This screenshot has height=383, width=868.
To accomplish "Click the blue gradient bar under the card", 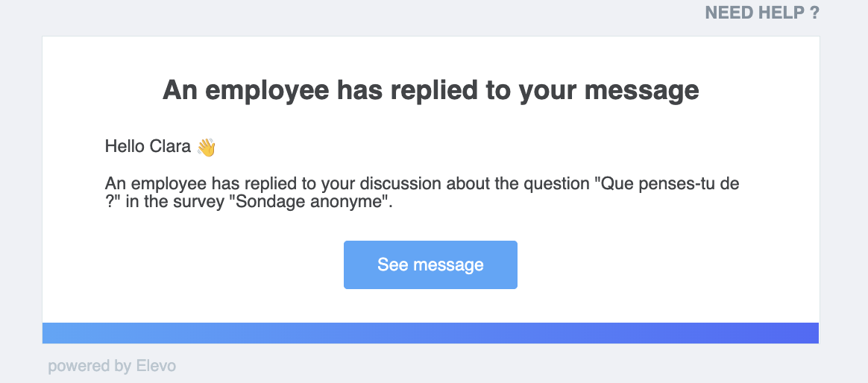I will tap(431, 333).
